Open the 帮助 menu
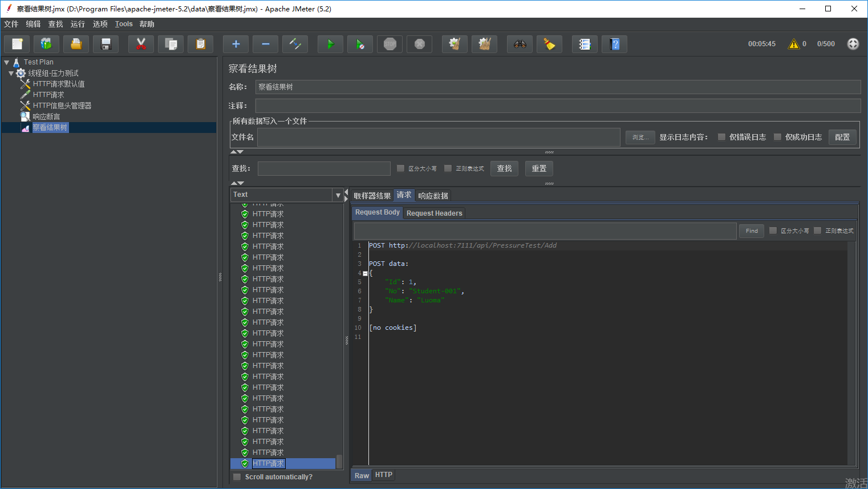Image resolution: width=868 pixels, height=489 pixels. tap(147, 24)
